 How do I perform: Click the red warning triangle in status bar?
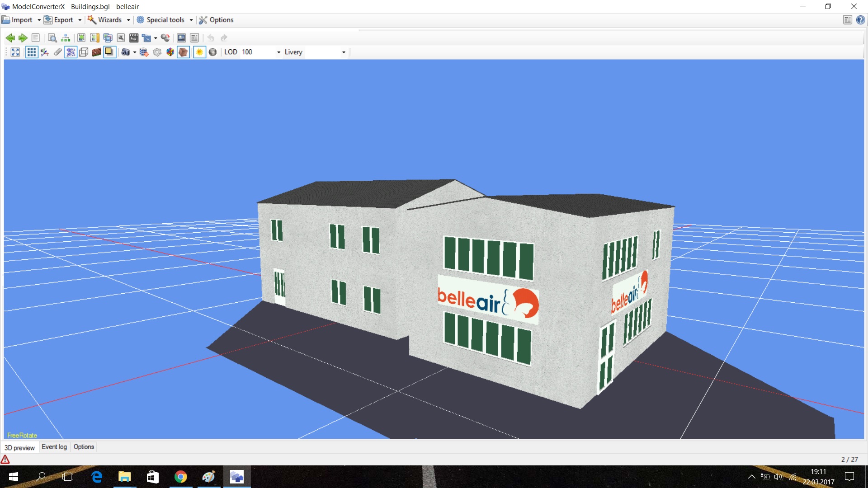tap(5, 460)
